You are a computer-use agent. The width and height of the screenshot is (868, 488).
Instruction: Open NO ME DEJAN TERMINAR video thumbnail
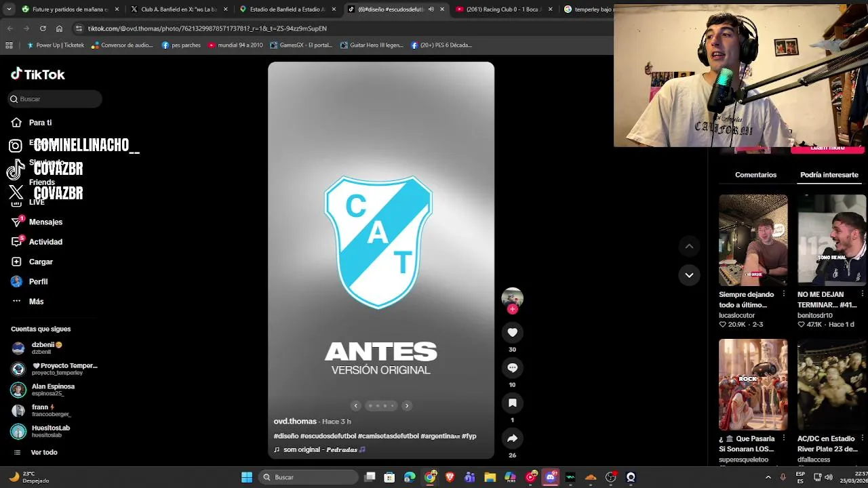832,240
